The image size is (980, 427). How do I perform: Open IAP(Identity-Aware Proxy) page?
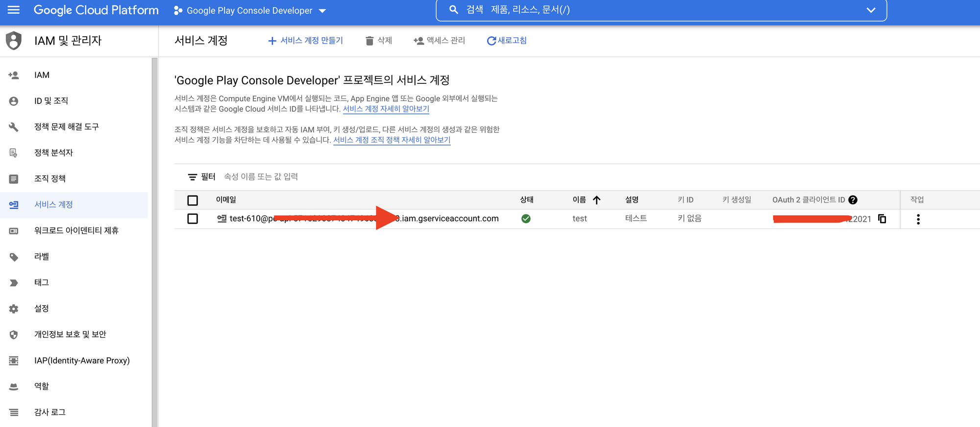click(82, 360)
